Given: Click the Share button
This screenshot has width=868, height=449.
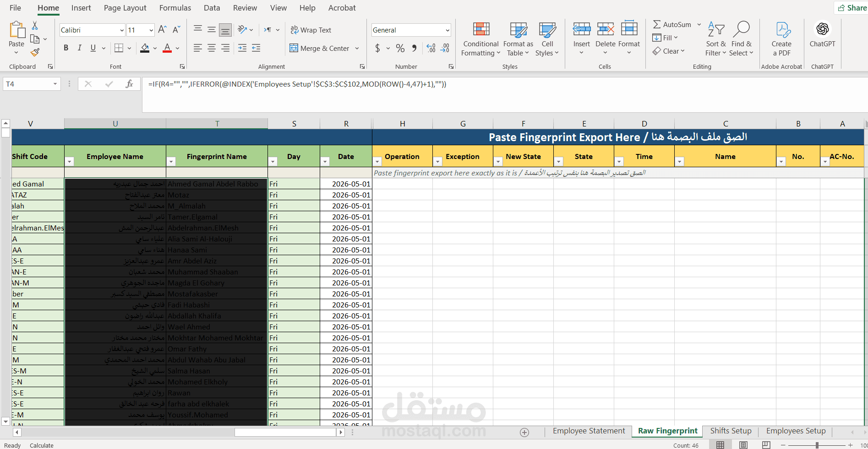Looking at the screenshot, I should coord(852,8).
